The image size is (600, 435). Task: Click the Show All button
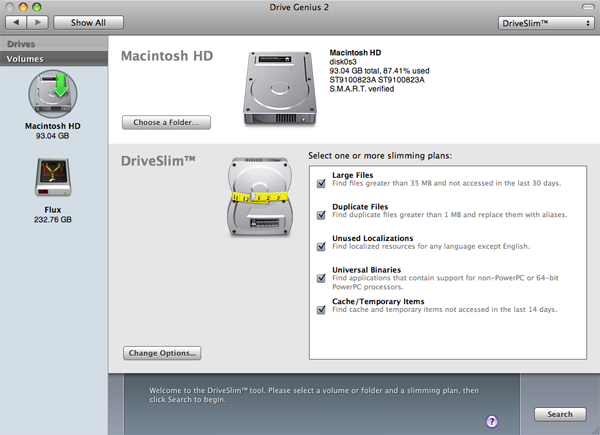[x=88, y=23]
